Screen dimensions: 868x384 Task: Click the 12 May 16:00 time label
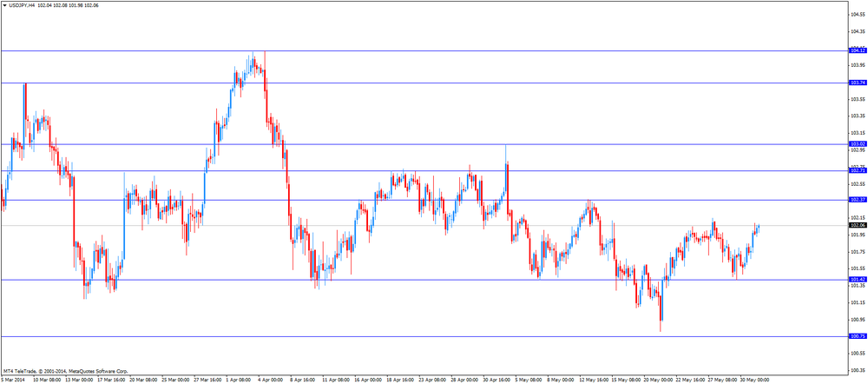(595, 381)
